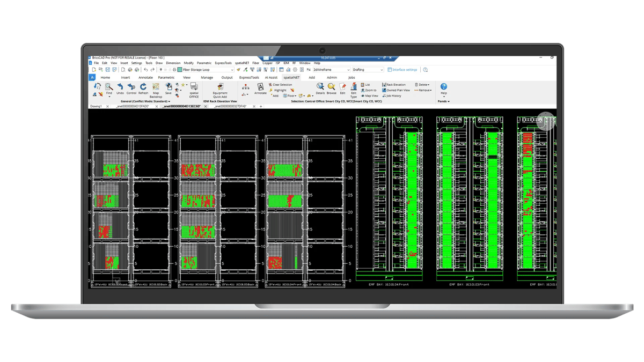Screen dimensions: 644x362
Task: Open the 2dWireframe visual style dropdown
Action: tap(348, 70)
